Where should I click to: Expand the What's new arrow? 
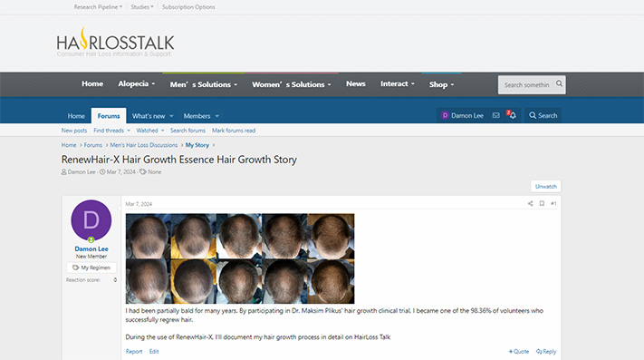(x=171, y=116)
